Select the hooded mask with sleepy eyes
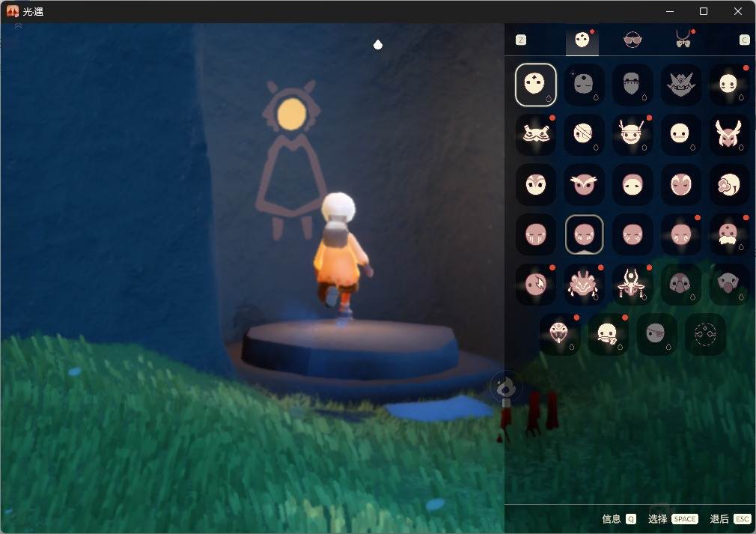Viewport: 756px width, 534px height. pyautogui.click(x=632, y=184)
